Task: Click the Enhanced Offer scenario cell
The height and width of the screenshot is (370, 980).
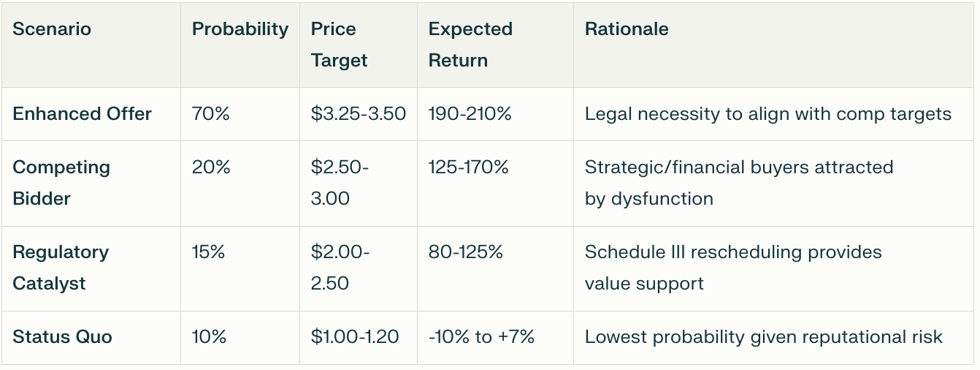Action: tap(83, 114)
